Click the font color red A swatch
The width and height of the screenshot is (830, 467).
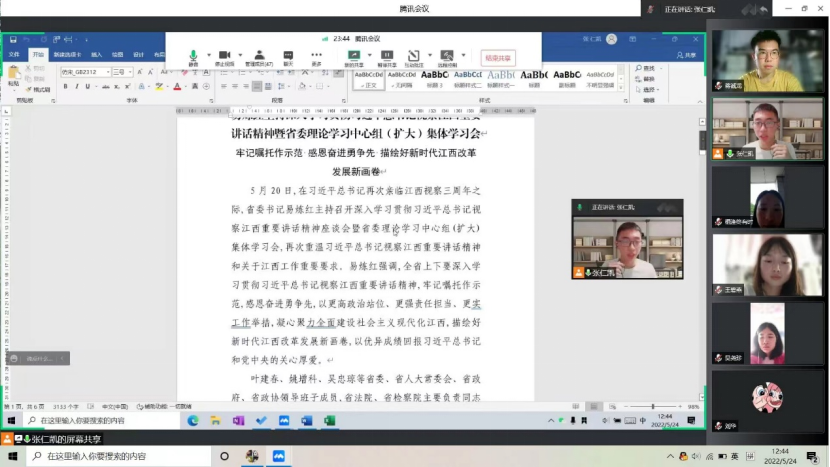178,87
